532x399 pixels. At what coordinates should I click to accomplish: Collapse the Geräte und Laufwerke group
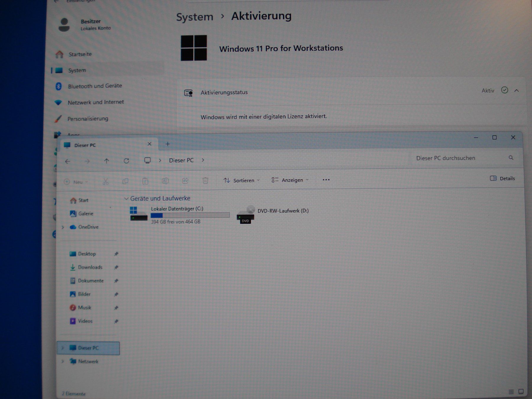click(x=126, y=199)
